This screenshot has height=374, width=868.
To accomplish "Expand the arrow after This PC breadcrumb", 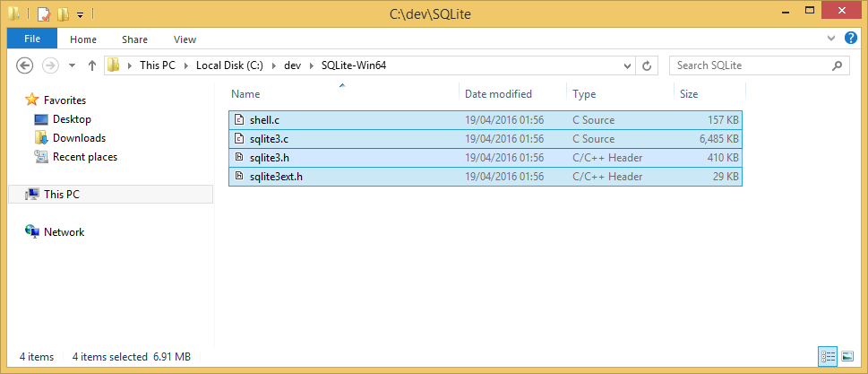I will [x=185, y=65].
